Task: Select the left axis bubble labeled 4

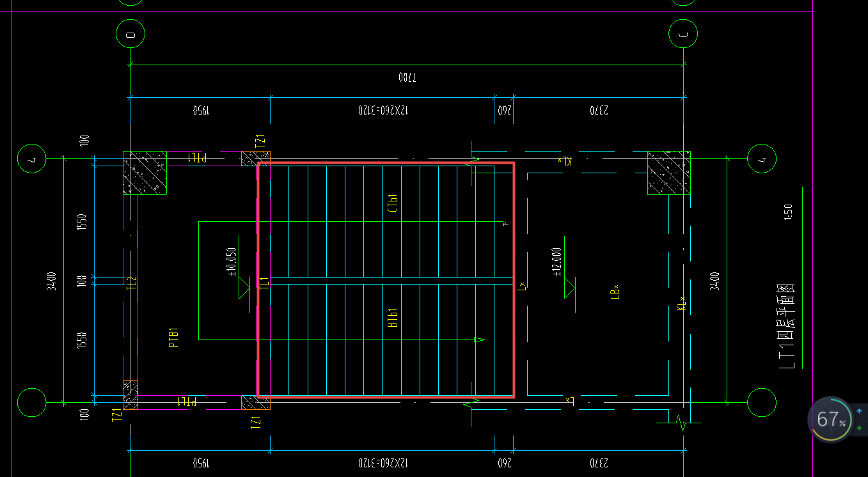Action: click(x=31, y=159)
